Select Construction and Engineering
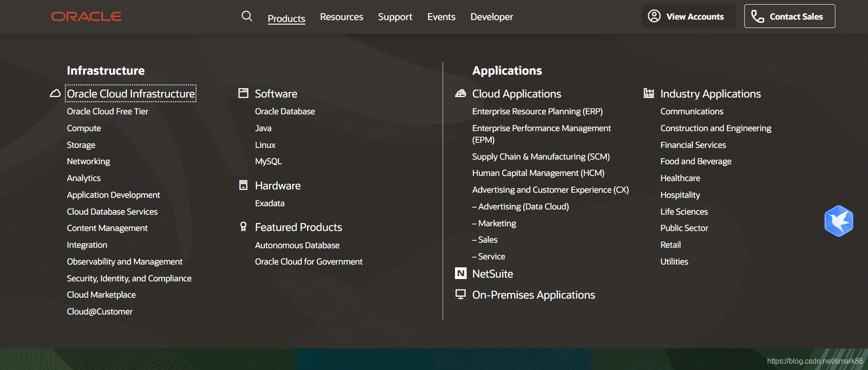Viewport: 868px width, 370px height. click(716, 128)
